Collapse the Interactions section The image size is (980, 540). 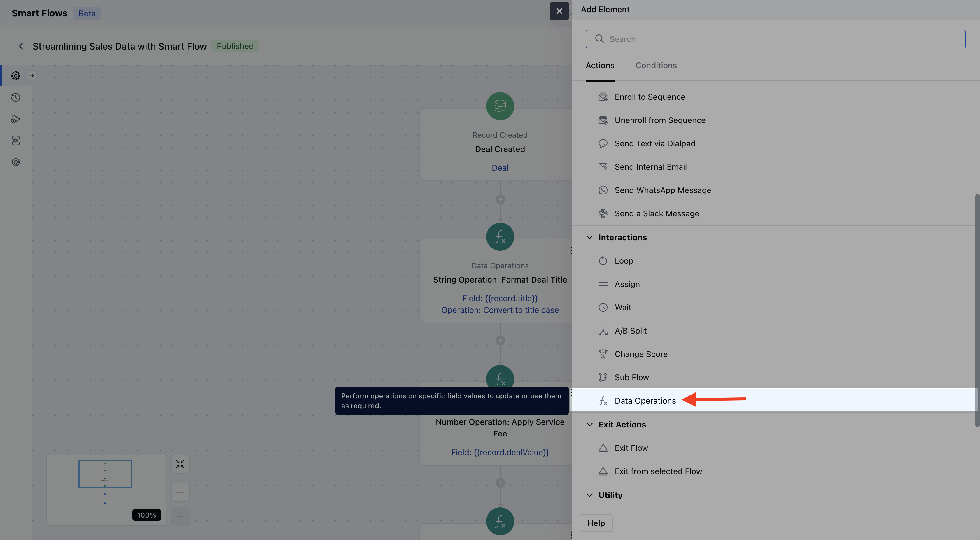point(589,237)
